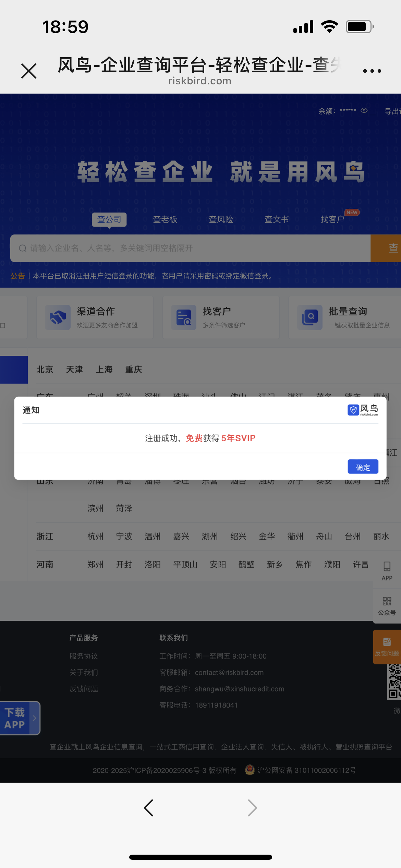Open the 找客户 tab marked NEW
This screenshot has width=401, height=868.
pos(332,219)
